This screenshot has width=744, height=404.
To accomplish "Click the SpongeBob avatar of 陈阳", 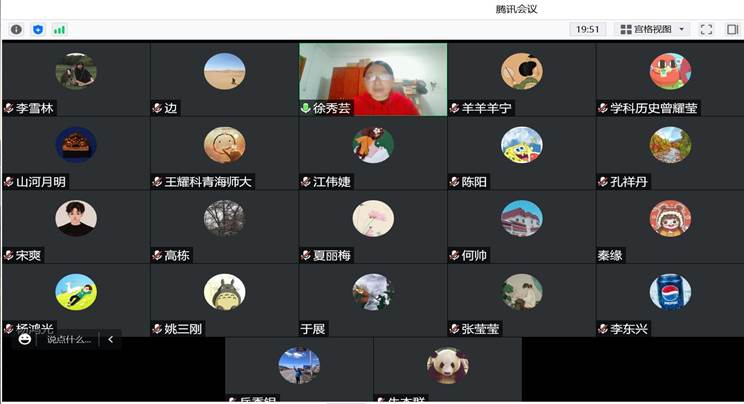I will pyautogui.click(x=521, y=145).
